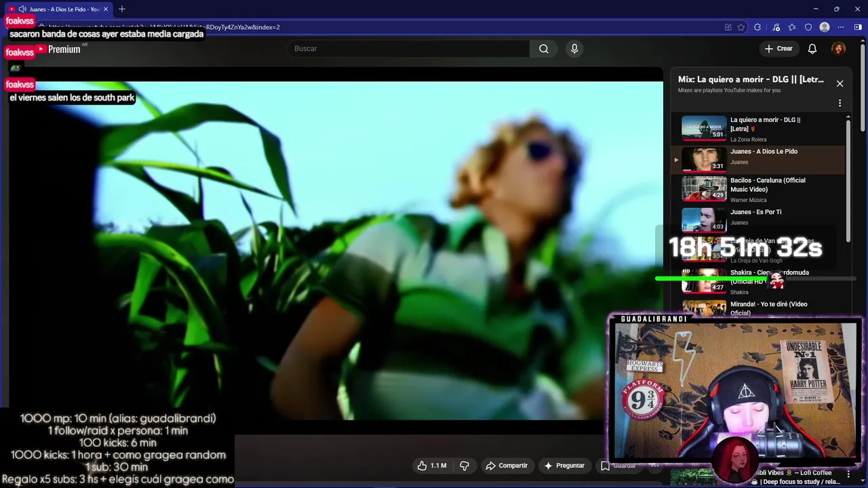Screen dimensions: 868x488
Task: Click the Compartir share button
Action: click(x=507, y=466)
